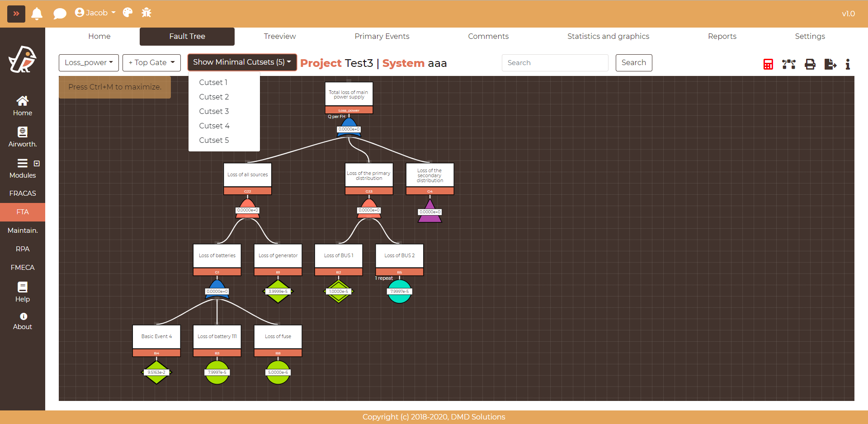Screen dimensions: 868x424
Task: Open the chat messages bubble icon
Action: (x=60, y=14)
